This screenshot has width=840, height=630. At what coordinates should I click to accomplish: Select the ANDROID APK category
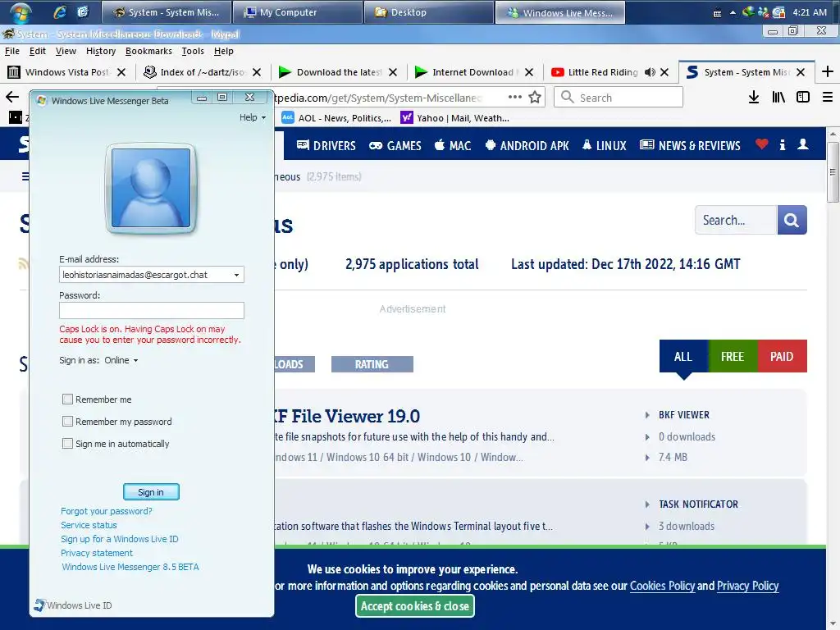coord(527,145)
